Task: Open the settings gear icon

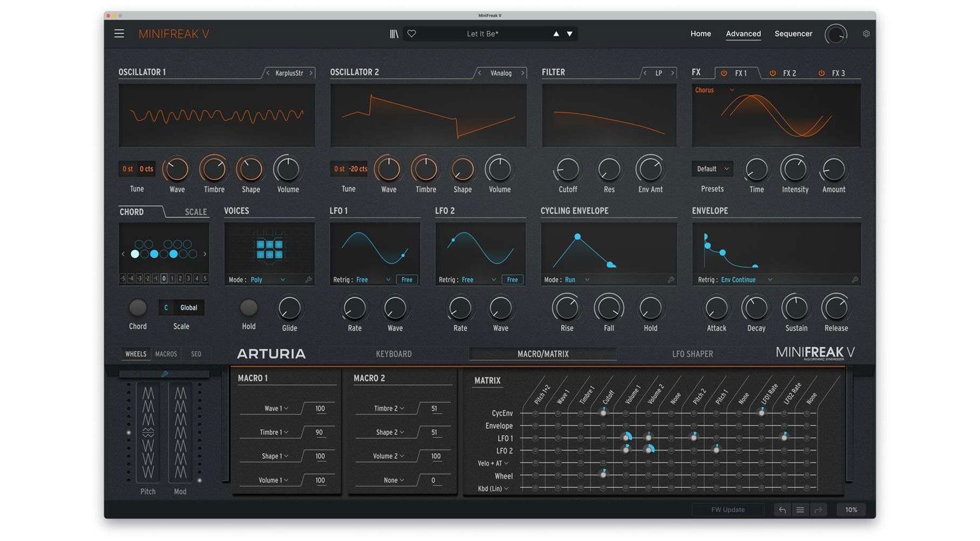Action: point(866,34)
